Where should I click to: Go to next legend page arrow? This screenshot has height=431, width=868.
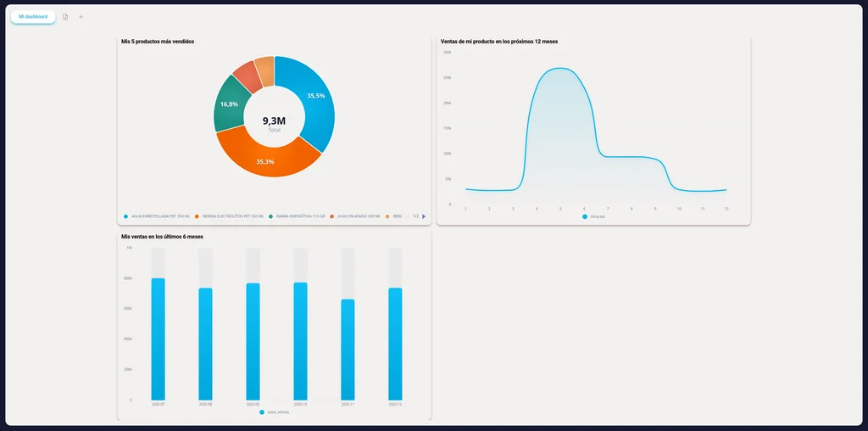click(424, 216)
